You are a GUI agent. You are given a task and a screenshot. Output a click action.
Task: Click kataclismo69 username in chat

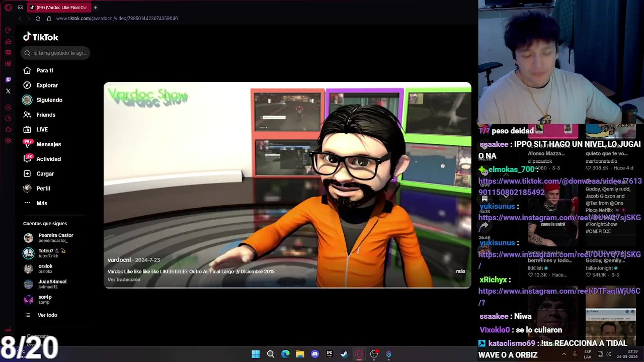[x=512, y=343]
